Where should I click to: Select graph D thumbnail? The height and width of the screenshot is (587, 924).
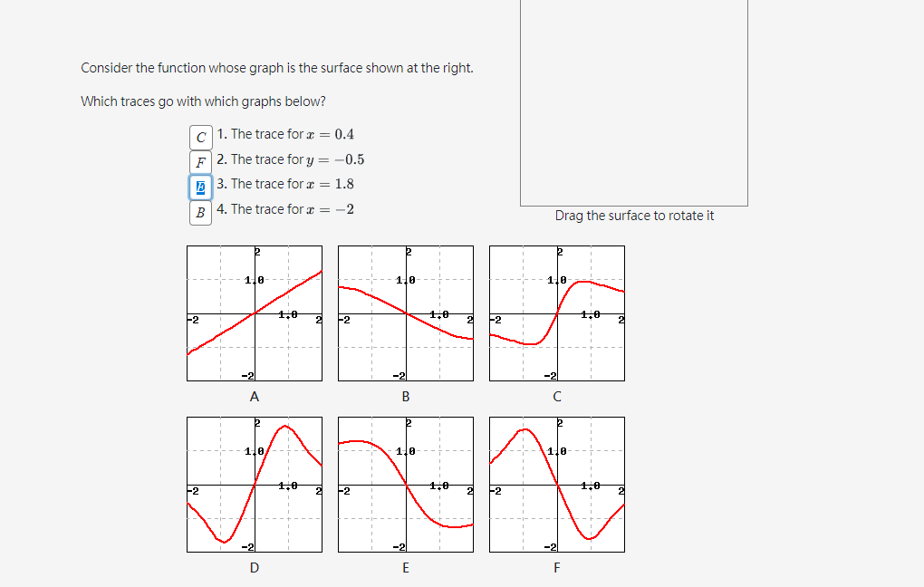tap(254, 484)
